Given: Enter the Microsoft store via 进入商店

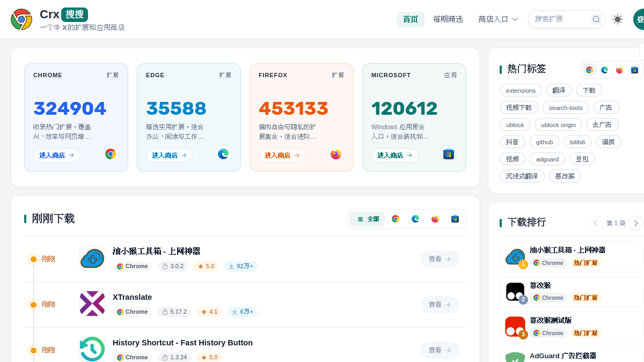Looking at the screenshot, I should 395,156.
